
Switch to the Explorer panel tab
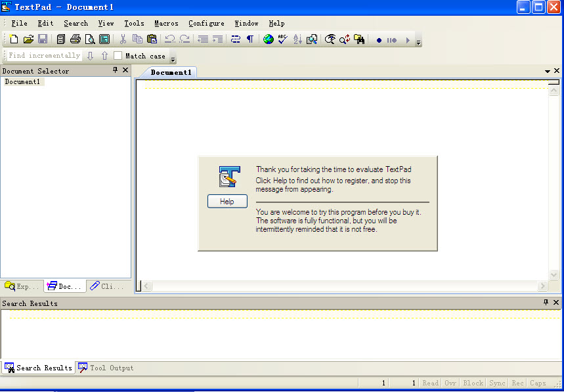(22, 286)
